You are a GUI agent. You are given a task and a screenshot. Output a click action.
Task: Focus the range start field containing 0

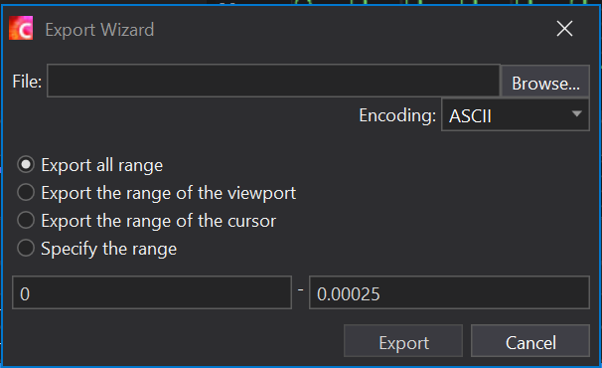(152, 292)
